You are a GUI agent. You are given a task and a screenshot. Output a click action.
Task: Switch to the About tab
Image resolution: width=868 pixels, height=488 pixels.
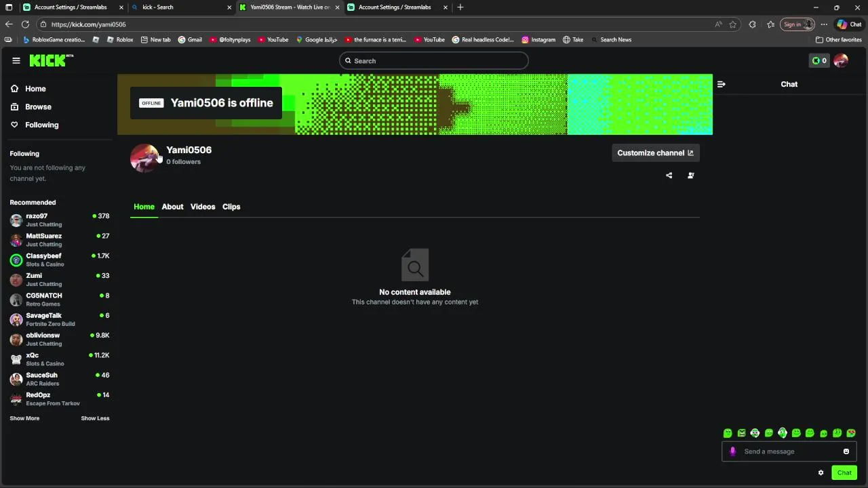point(172,207)
